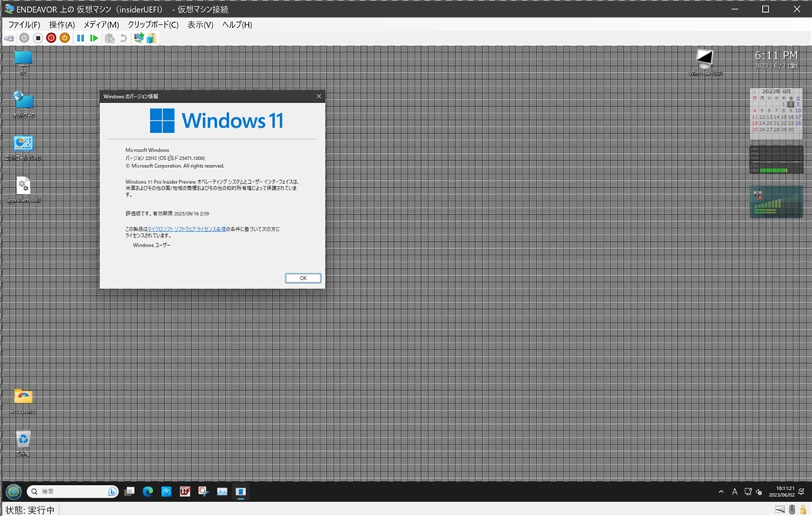This screenshot has width=812, height=516.
Task: Click the network display tray icon
Action: [748, 491]
